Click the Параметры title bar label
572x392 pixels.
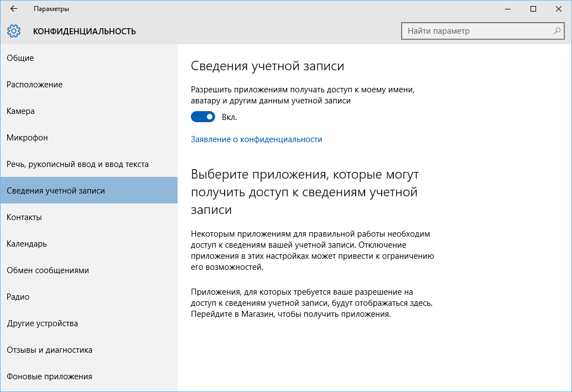pyautogui.click(x=53, y=9)
